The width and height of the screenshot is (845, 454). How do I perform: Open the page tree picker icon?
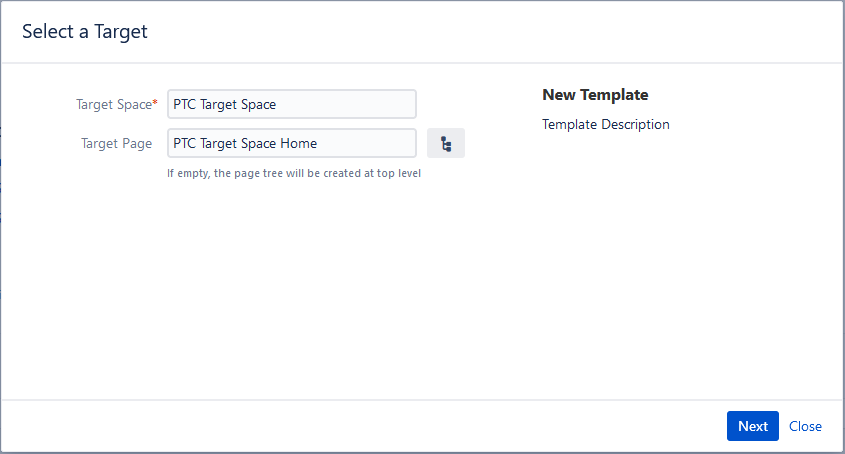pos(446,144)
